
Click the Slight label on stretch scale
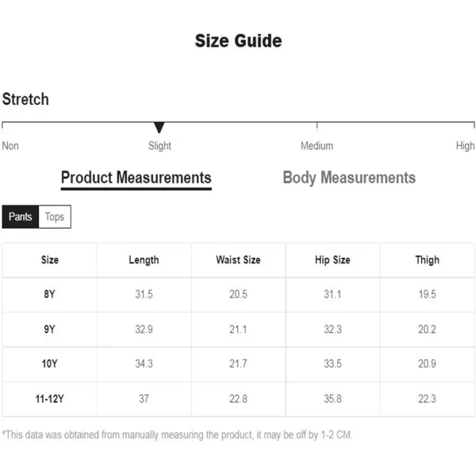pos(159,146)
